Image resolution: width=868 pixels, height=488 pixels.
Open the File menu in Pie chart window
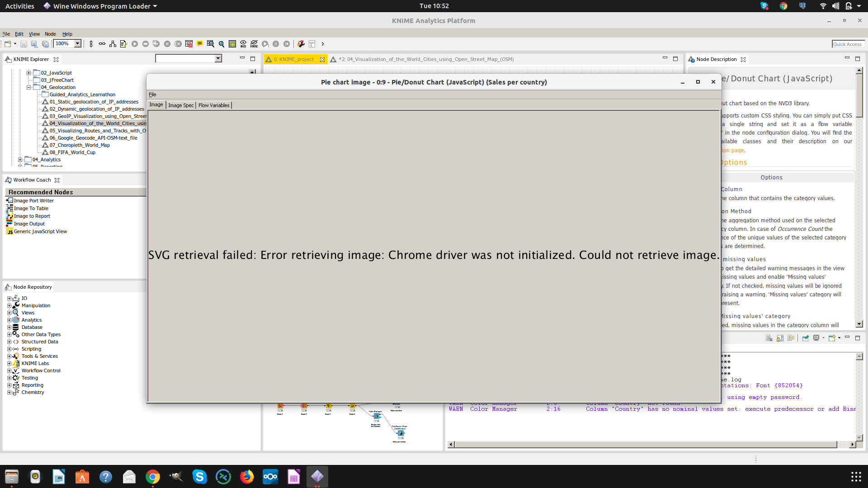pos(152,94)
